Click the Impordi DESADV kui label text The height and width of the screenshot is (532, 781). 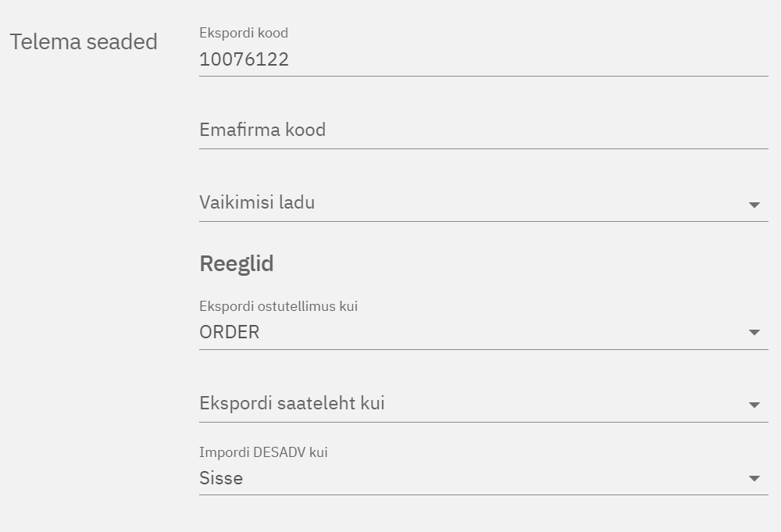263,452
